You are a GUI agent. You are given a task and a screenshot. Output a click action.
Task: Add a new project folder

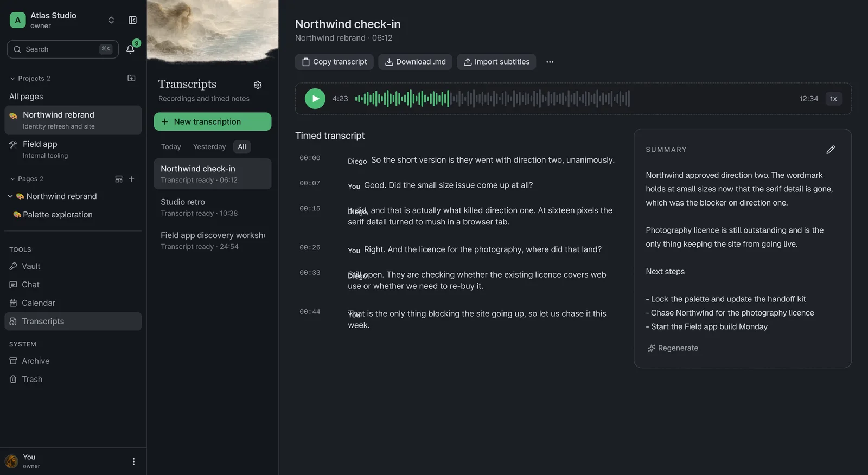[131, 78]
